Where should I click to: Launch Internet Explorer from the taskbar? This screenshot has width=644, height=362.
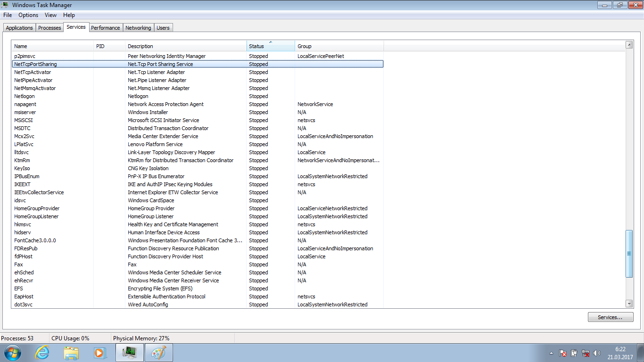tap(42, 353)
